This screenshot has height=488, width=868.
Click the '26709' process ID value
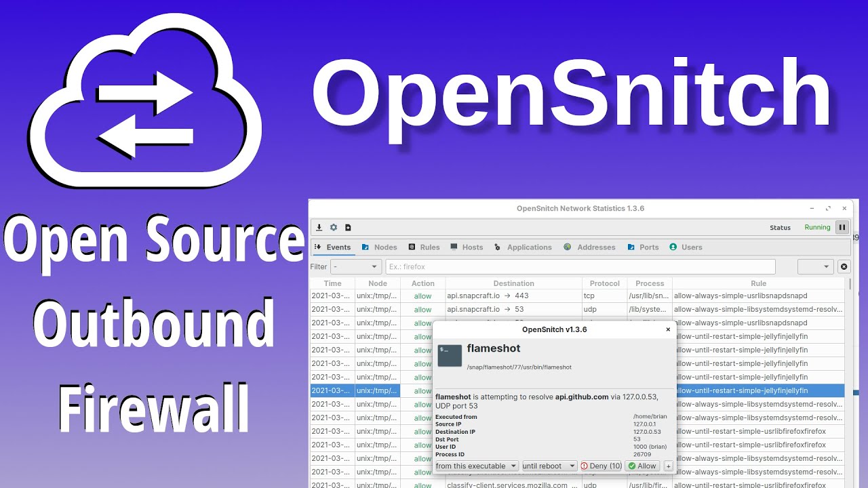click(x=642, y=454)
